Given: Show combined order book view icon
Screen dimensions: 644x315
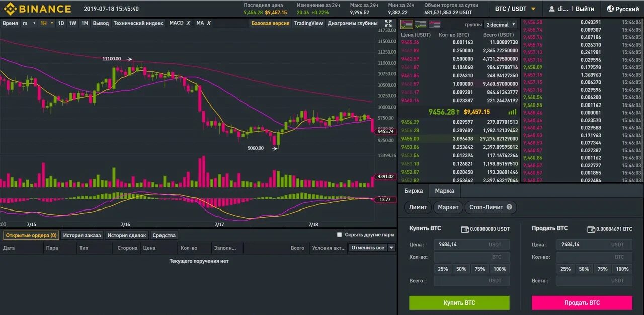Looking at the screenshot, I should [x=407, y=24].
